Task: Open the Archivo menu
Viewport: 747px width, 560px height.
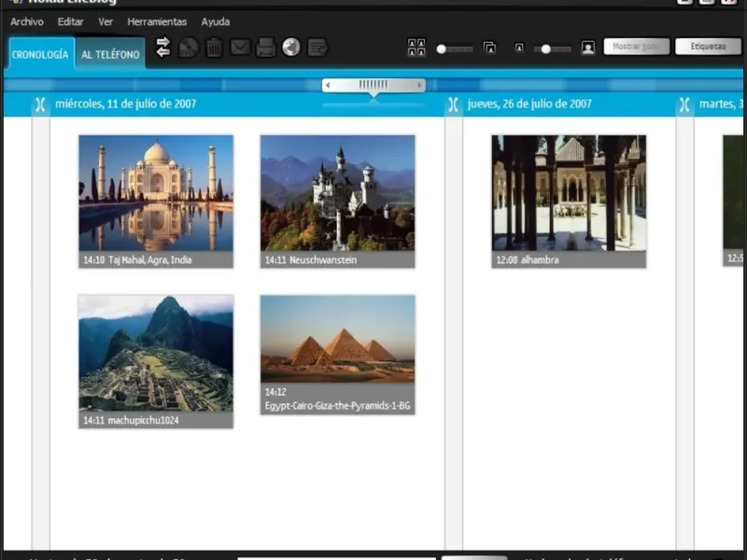Action: (x=27, y=21)
